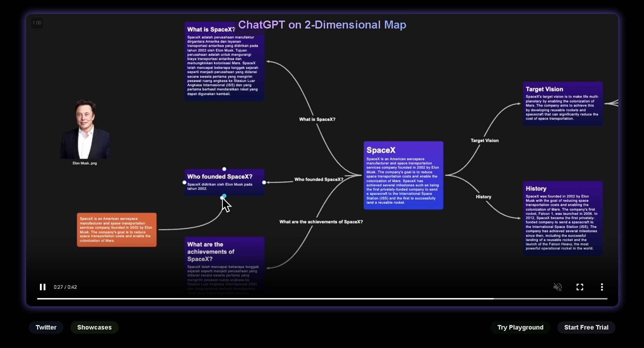Image resolution: width=644 pixels, height=348 pixels.
Task: Seek on the video progress bar
Action: [x=322, y=299]
